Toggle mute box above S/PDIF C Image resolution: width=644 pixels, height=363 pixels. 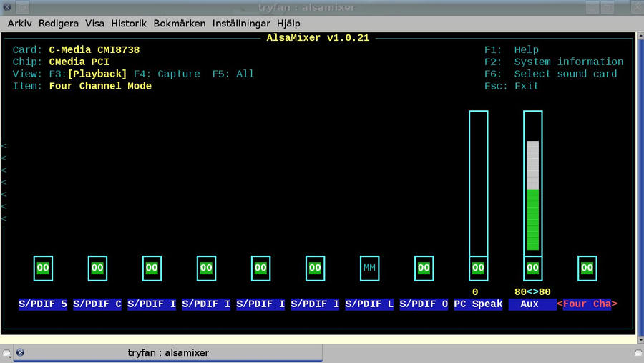(97, 268)
